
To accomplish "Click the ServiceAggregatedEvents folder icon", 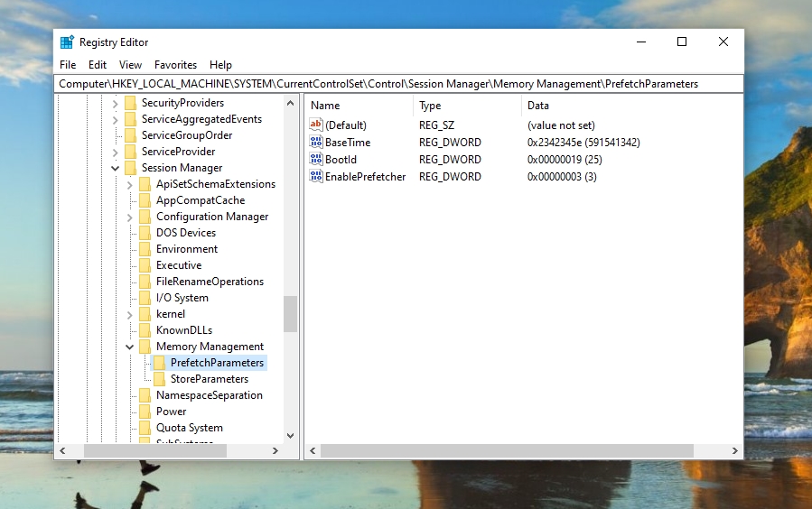I will point(130,119).
